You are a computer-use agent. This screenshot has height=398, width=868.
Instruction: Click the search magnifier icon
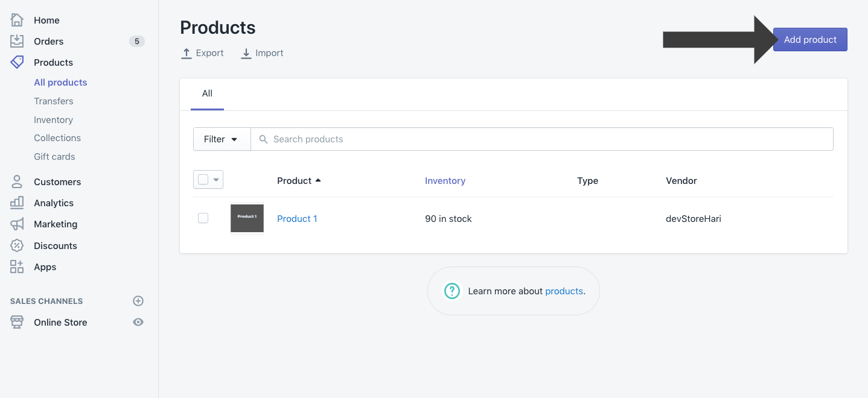pyautogui.click(x=263, y=139)
